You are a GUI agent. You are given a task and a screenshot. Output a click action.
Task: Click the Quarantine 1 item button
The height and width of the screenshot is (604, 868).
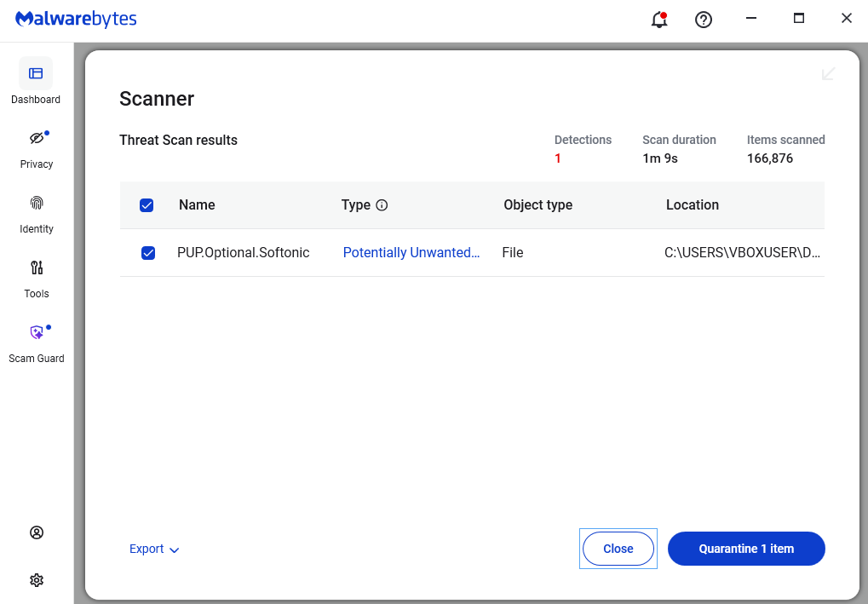pyautogui.click(x=746, y=549)
